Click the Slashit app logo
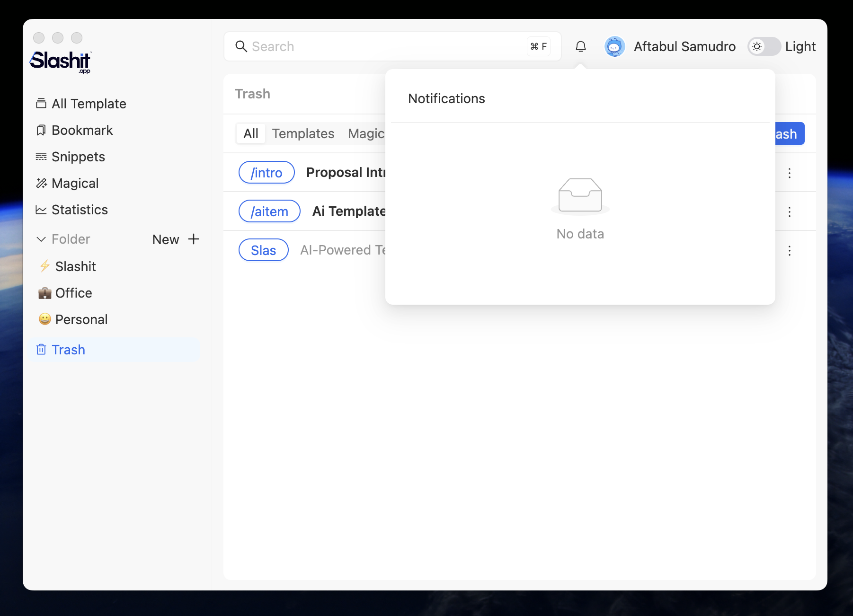 point(61,62)
